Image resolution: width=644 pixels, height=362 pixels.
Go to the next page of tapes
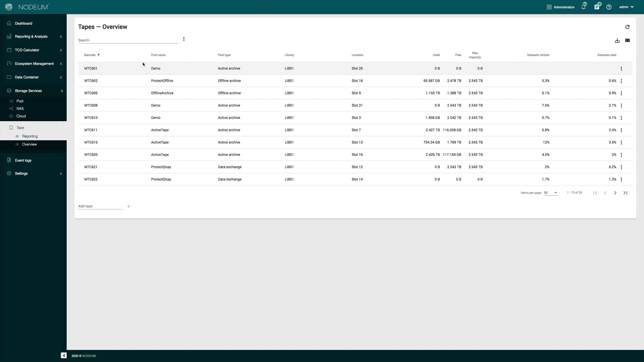615,193
